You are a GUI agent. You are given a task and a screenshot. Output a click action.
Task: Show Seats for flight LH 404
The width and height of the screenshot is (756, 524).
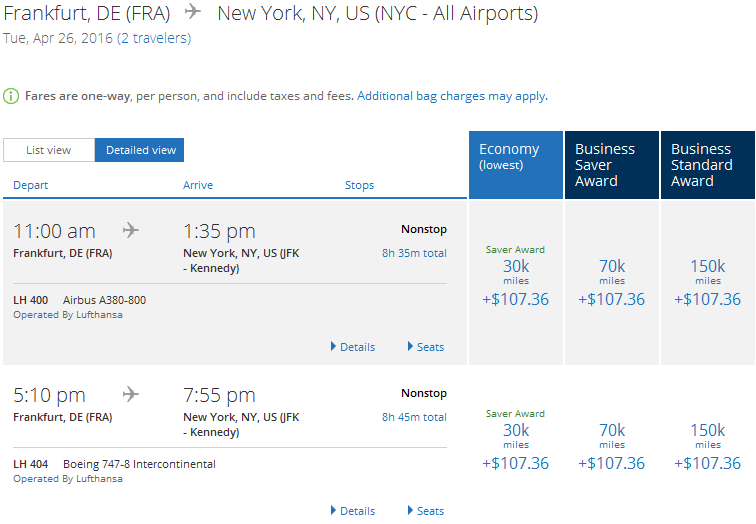tap(426, 511)
